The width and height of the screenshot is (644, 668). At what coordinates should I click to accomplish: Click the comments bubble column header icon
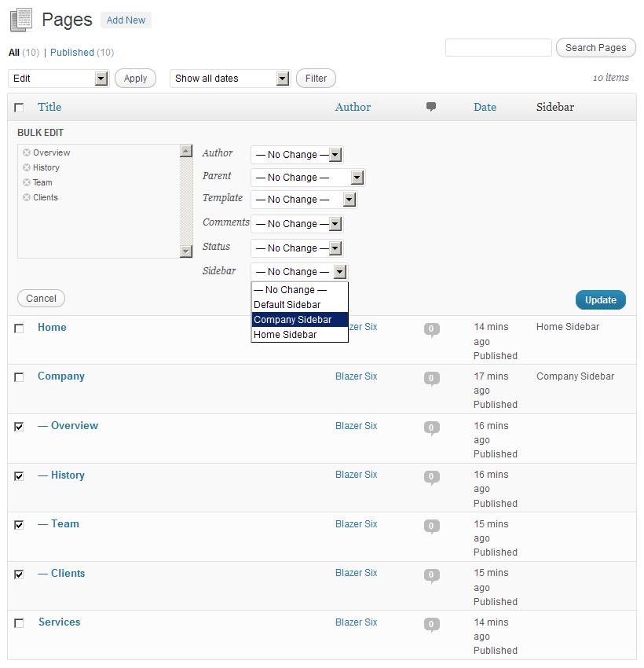(x=430, y=107)
